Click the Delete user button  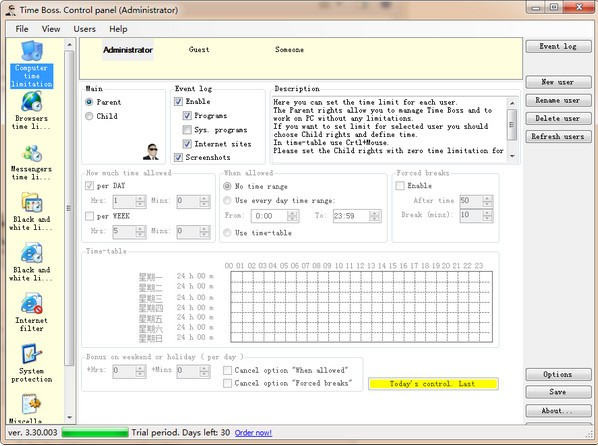[558, 118]
